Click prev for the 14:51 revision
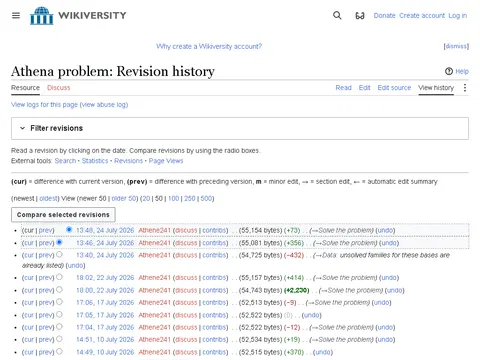 (46, 340)
